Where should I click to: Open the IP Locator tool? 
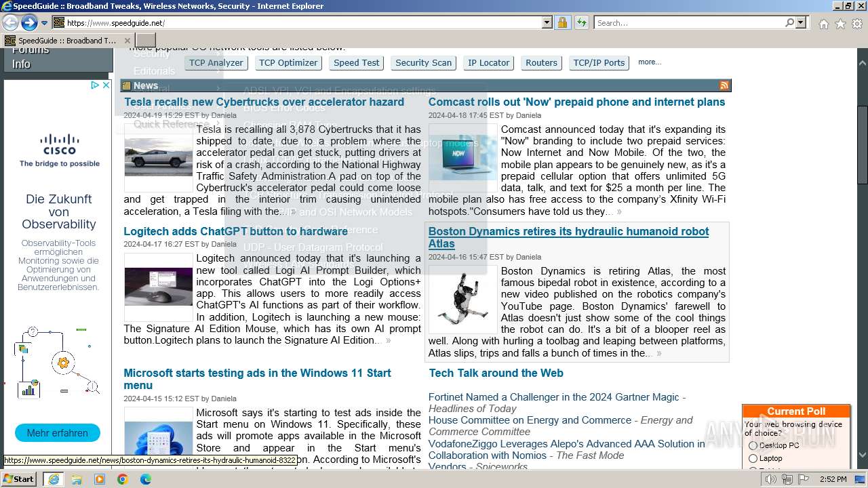(x=489, y=63)
